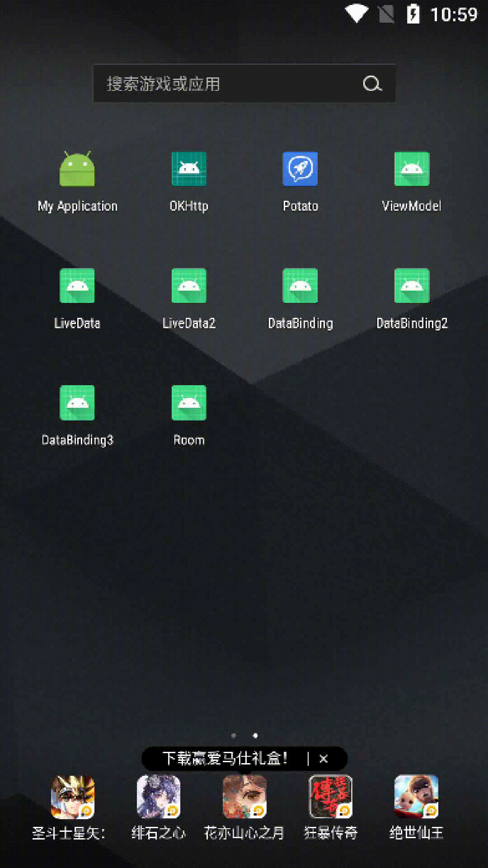Select the second page indicator dot
This screenshot has width=488, height=868.
pos(255,736)
